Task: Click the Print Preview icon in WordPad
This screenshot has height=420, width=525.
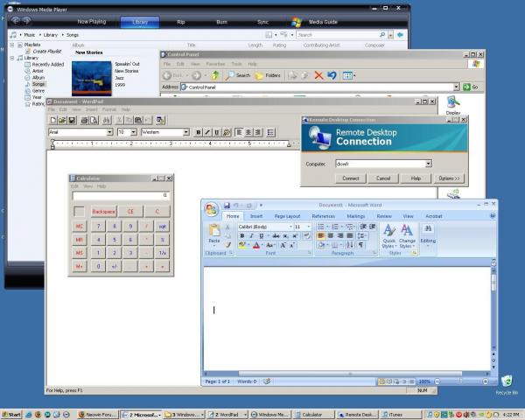Action: [94, 120]
